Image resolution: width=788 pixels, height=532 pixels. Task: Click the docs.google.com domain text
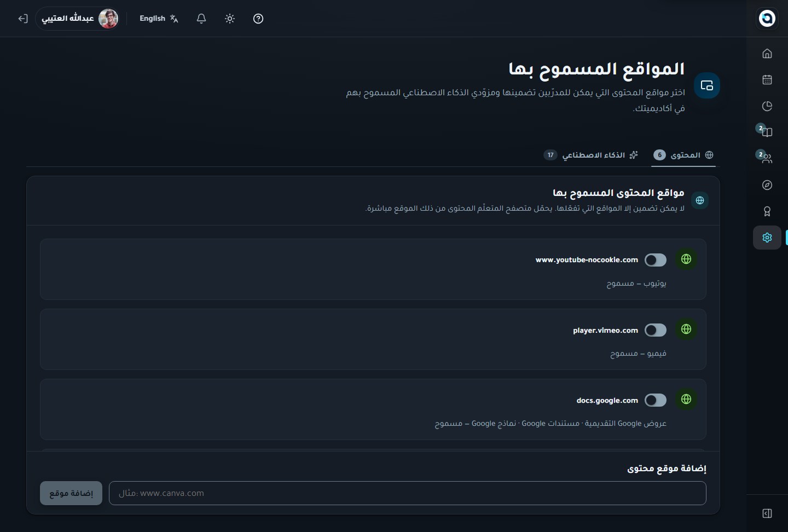(x=607, y=400)
